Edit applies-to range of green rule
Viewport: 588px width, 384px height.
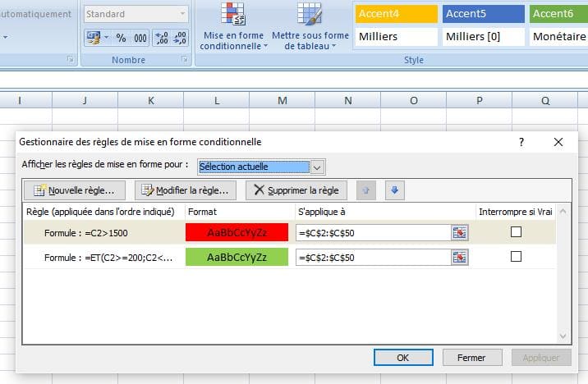click(x=373, y=258)
